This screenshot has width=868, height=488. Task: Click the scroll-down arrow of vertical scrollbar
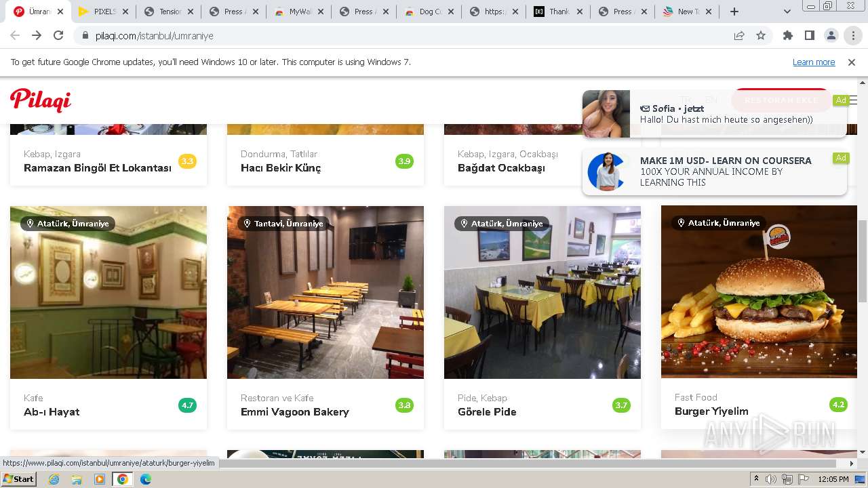coord(863,452)
